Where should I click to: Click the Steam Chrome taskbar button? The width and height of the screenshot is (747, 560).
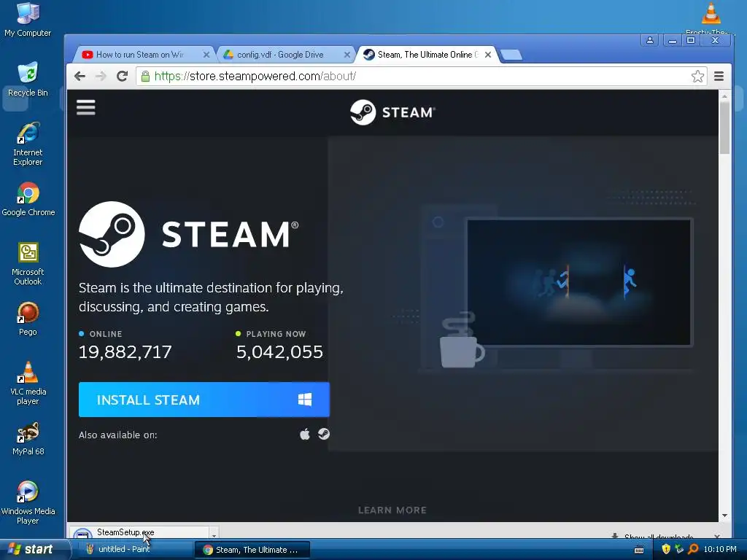[252, 550]
